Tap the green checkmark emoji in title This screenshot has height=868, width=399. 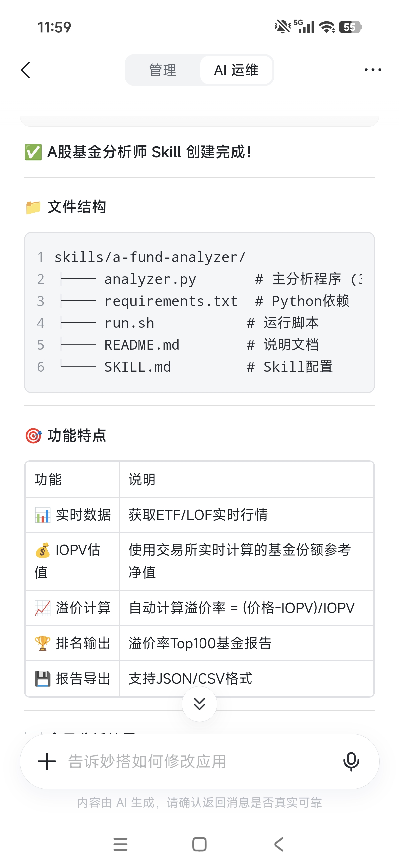[33, 152]
